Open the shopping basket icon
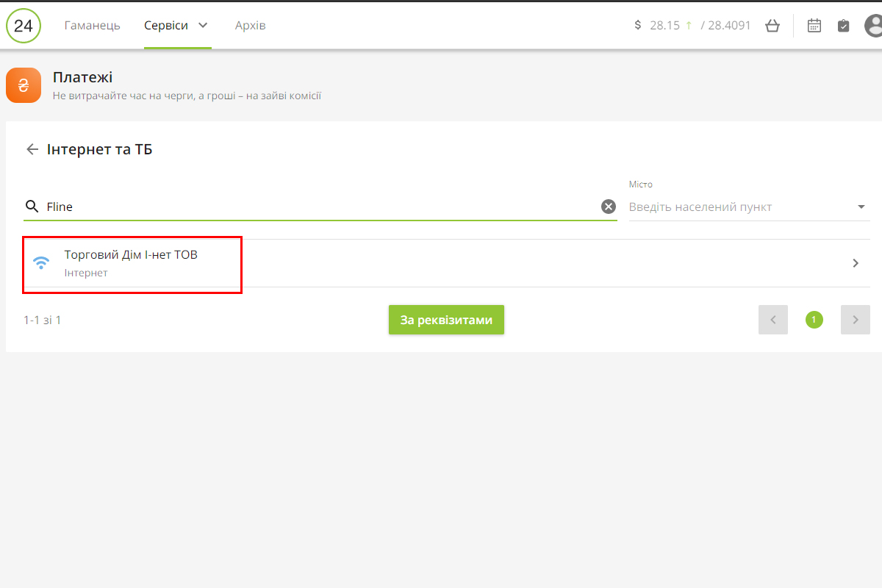The width and height of the screenshot is (882, 588). point(772,26)
